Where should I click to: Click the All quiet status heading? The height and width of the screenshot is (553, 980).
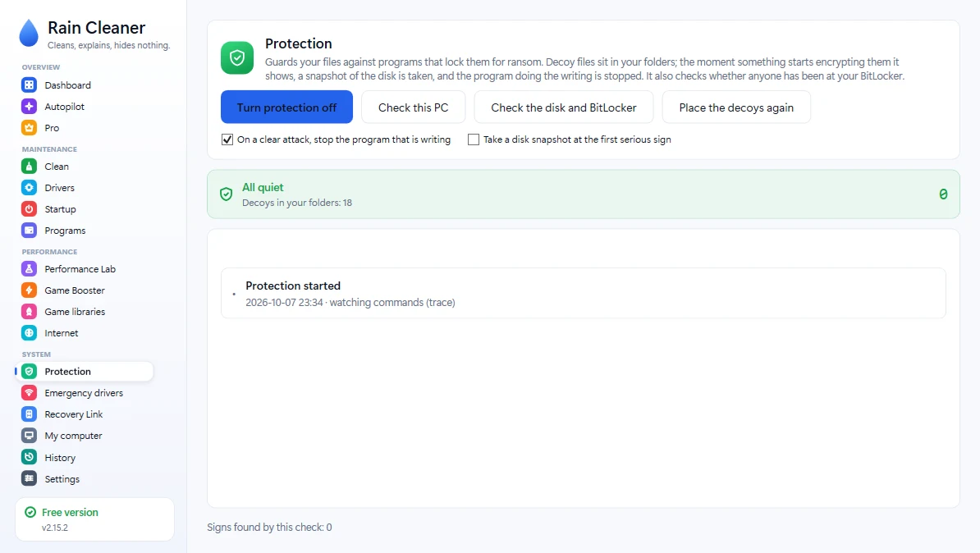[263, 187]
